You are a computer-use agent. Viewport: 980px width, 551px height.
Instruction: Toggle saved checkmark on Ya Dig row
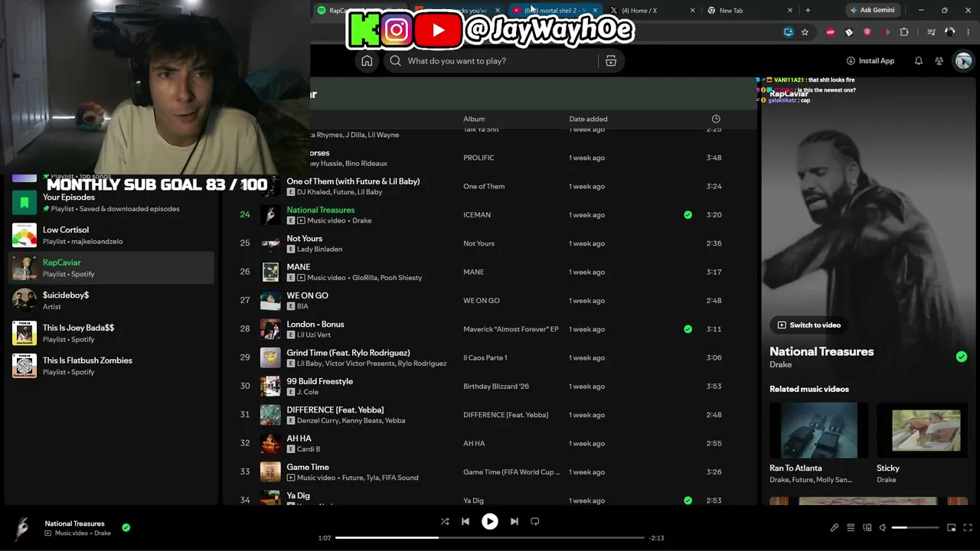tap(688, 500)
